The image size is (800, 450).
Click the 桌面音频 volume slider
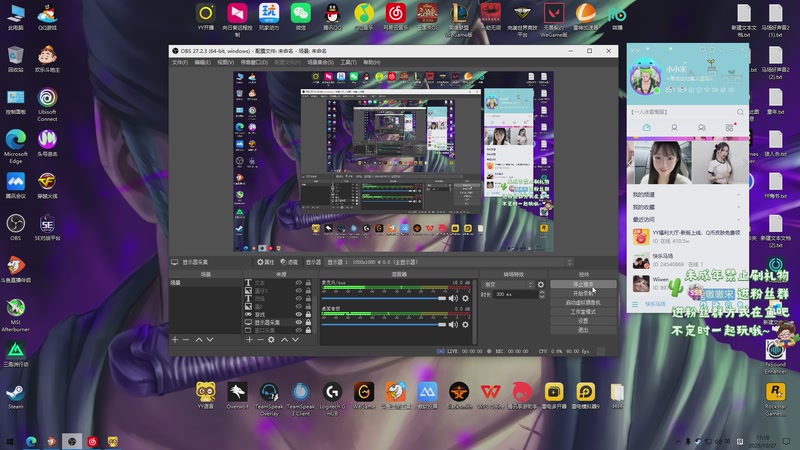(x=384, y=324)
